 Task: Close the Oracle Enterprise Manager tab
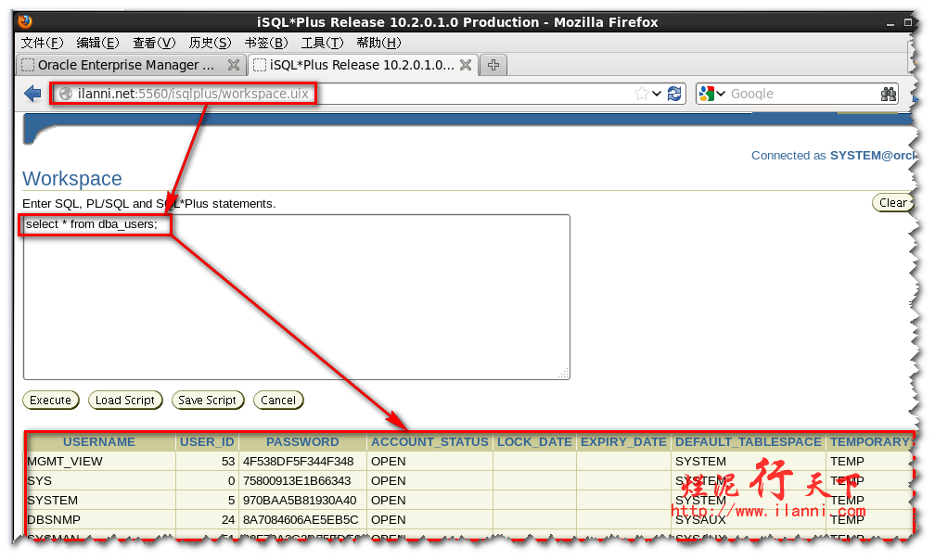(234, 65)
